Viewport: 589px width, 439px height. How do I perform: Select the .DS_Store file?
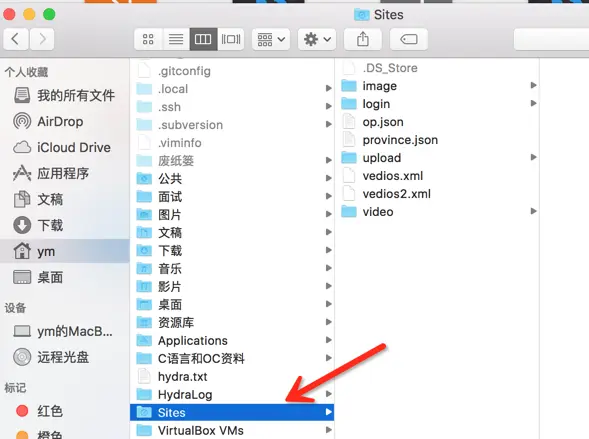(x=437, y=68)
